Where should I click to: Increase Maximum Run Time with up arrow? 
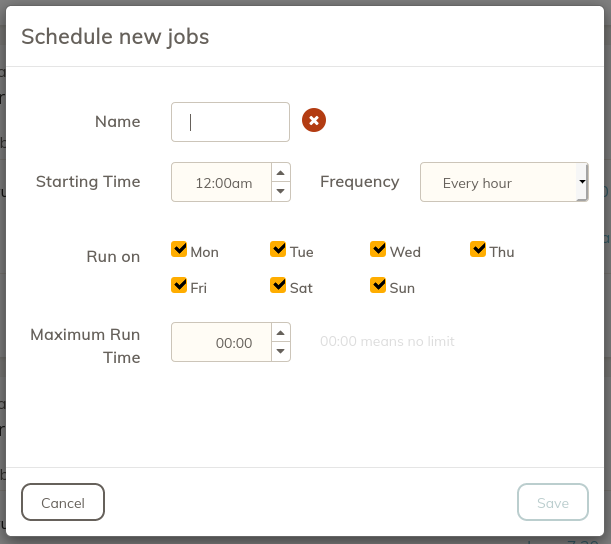pyautogui.click(x=281, y=333)
